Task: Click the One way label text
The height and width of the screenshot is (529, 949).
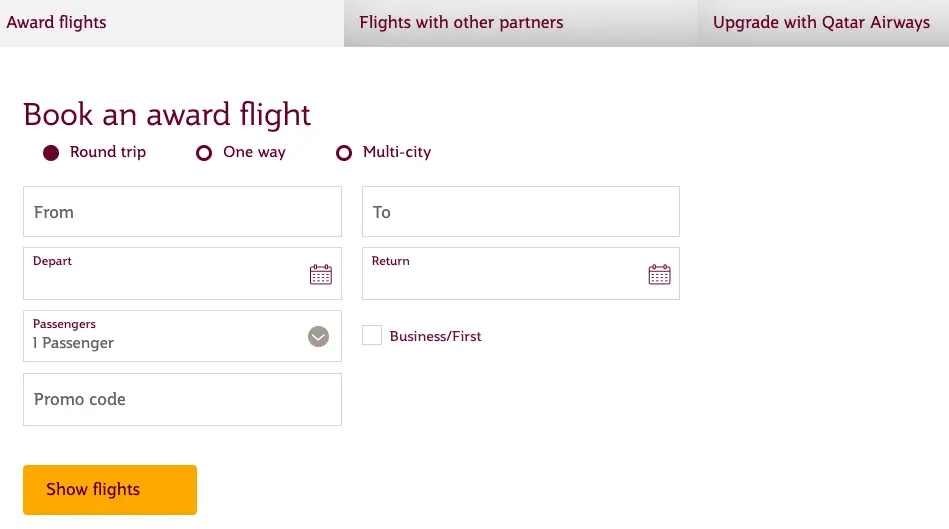Action: point(254,152)
